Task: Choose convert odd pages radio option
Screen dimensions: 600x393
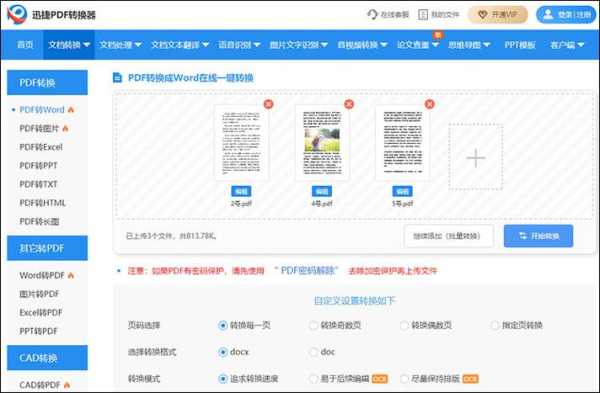Action: click(x=313, y=325)
